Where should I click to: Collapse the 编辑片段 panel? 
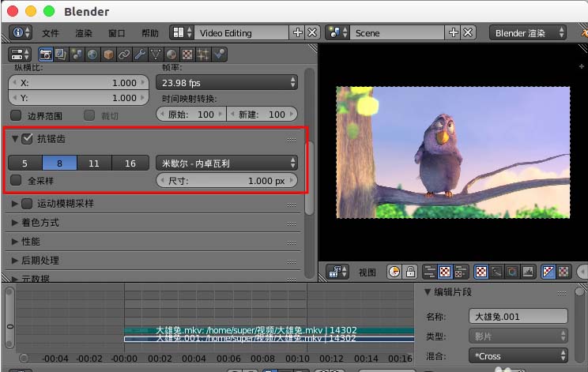(x=428, y=292)
